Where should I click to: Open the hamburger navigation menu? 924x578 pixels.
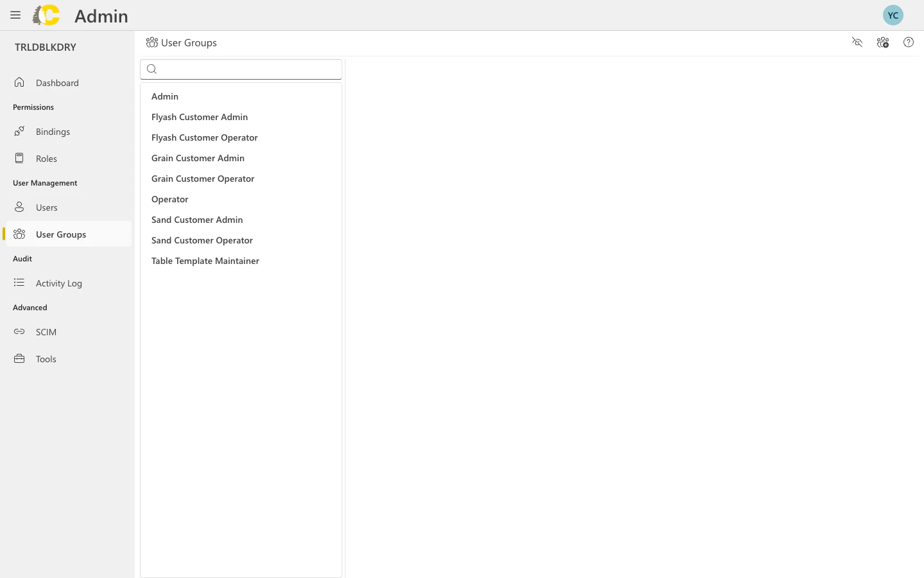pos(15,15)
